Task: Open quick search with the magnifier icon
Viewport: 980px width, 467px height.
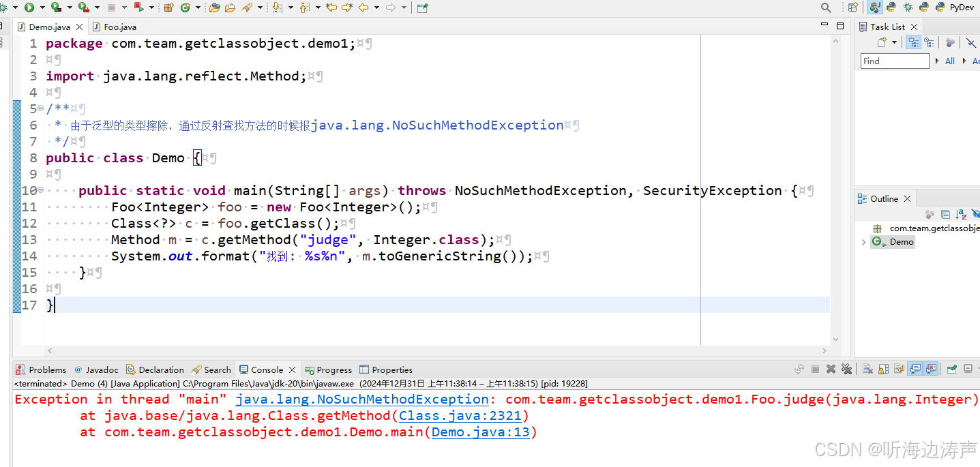Action: [825, 7]
